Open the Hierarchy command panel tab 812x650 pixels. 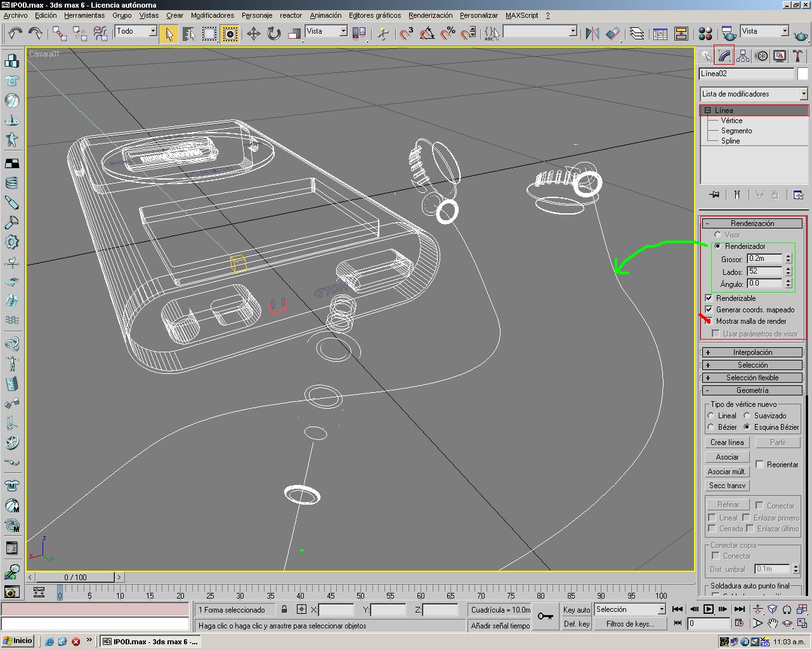coord(743,56)
